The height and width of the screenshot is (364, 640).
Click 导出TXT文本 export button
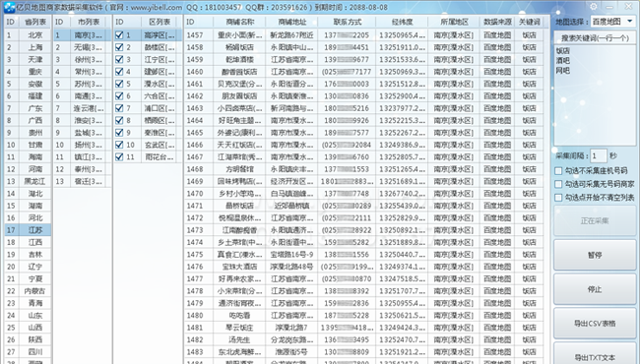coord(595,354)
